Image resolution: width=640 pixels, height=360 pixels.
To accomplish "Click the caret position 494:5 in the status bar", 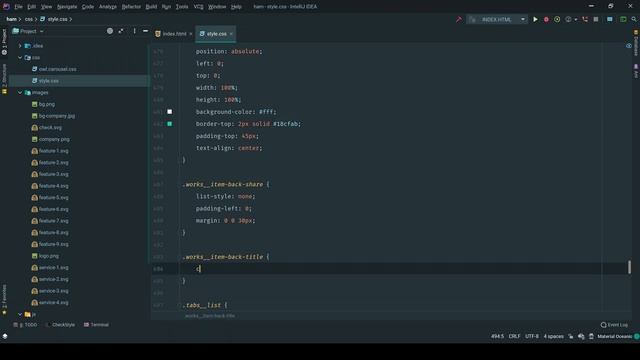I will click(497, 336).
